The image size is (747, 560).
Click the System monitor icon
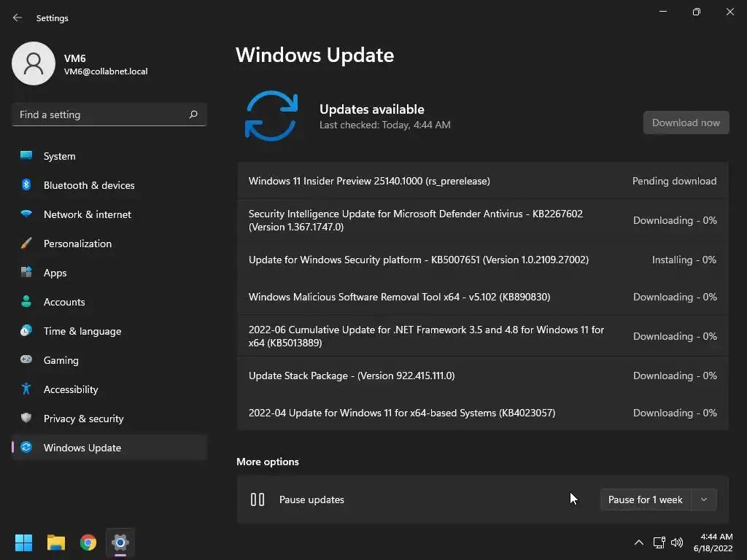click(26, 156)
